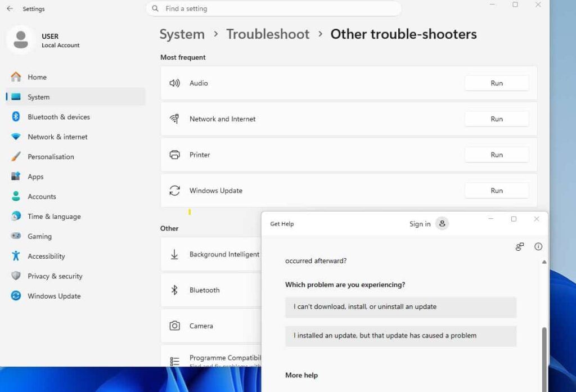Go to System in the breadcrumb
This screenshot has width=576, height=392.
click(x=182, y=34)
